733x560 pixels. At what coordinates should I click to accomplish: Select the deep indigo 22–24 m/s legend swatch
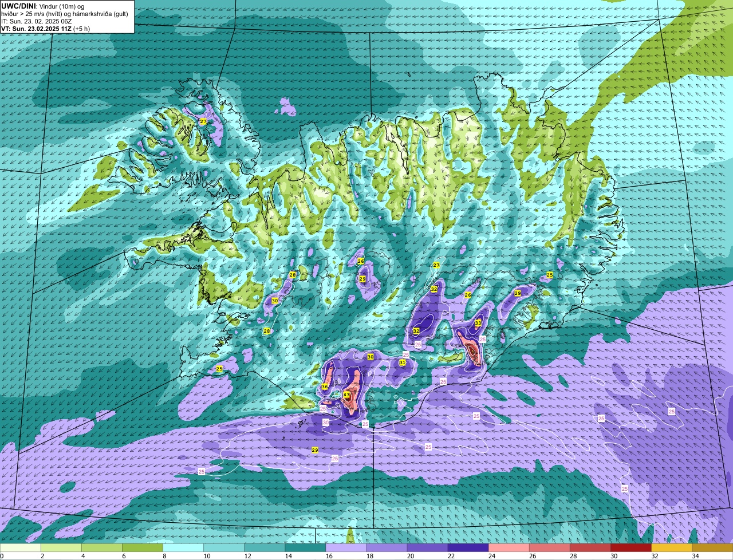(x=468, y=548)
